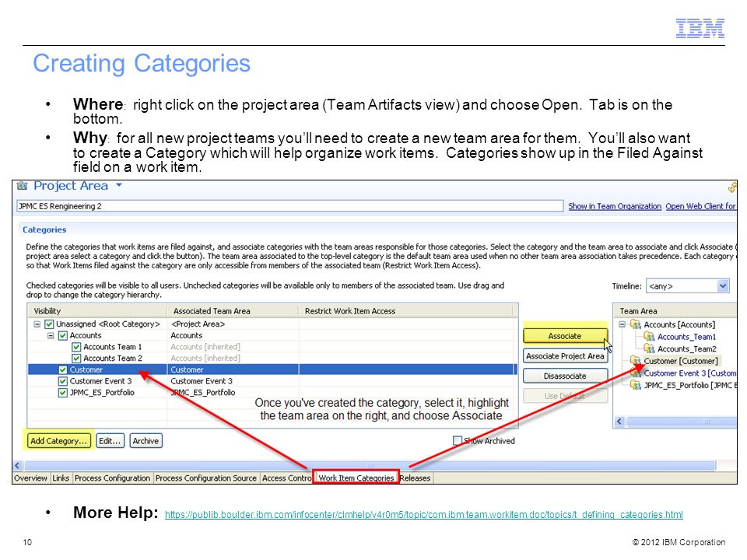Click the editor scroll-left arrow at bottom
747x560 pixels.
[18, 465]
